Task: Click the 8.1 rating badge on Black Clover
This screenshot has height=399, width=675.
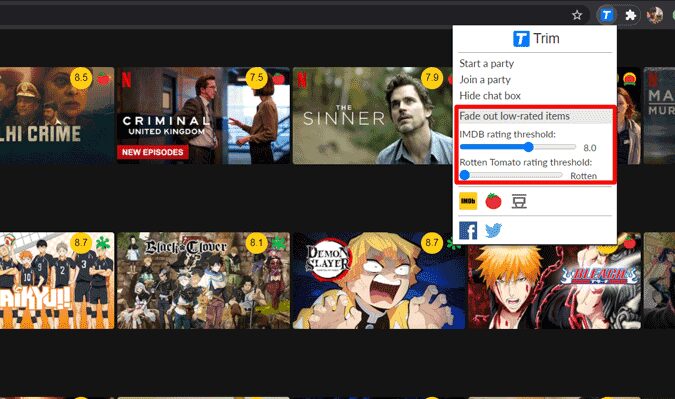Action: (x=257, y=243)
